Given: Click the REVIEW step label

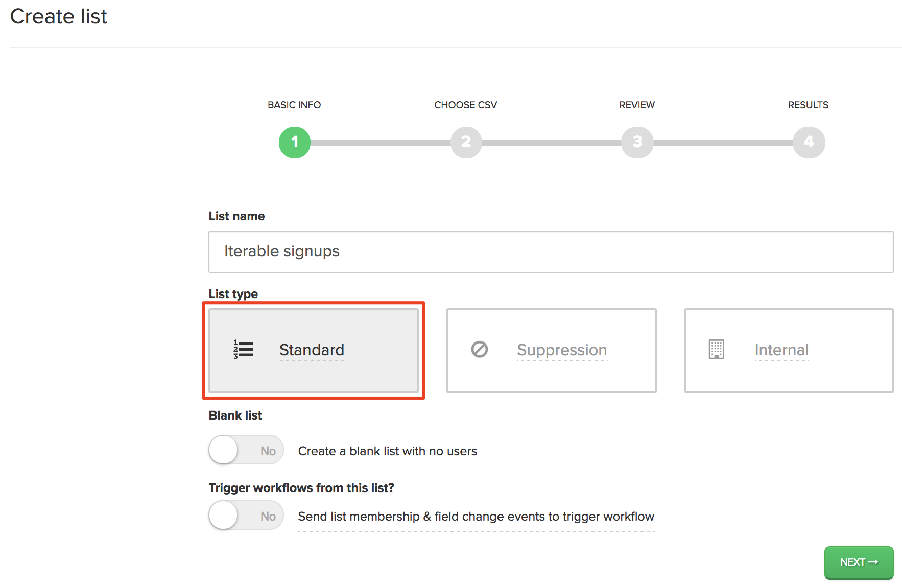Looking at the screenshot, I should [x=637, y=105].
